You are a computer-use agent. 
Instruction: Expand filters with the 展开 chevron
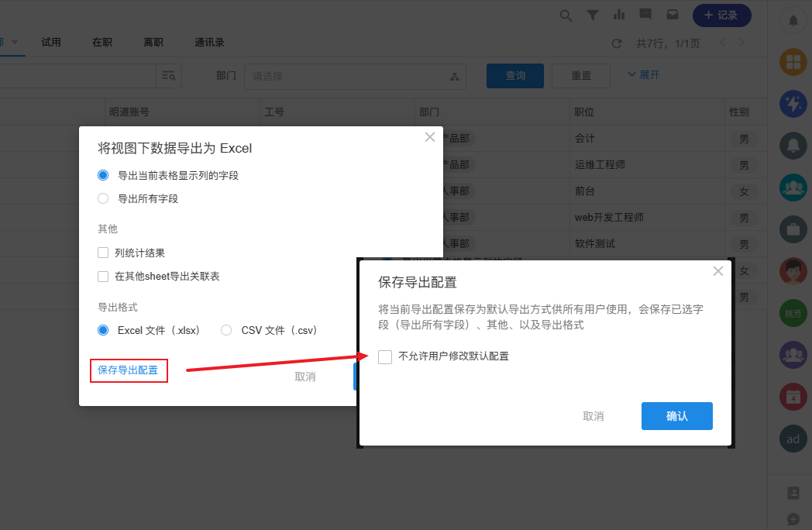(643, 75)
